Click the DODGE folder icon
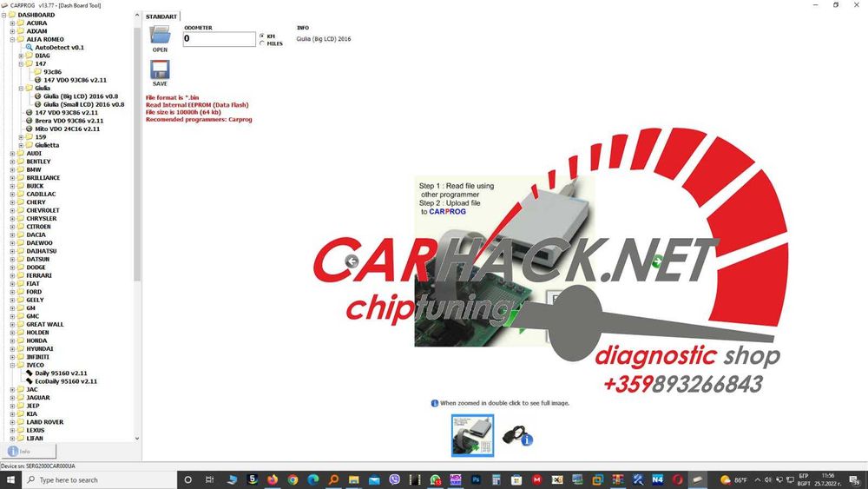Screen dimensions: 868x489 pyautogui.click(x=21, y=268)
